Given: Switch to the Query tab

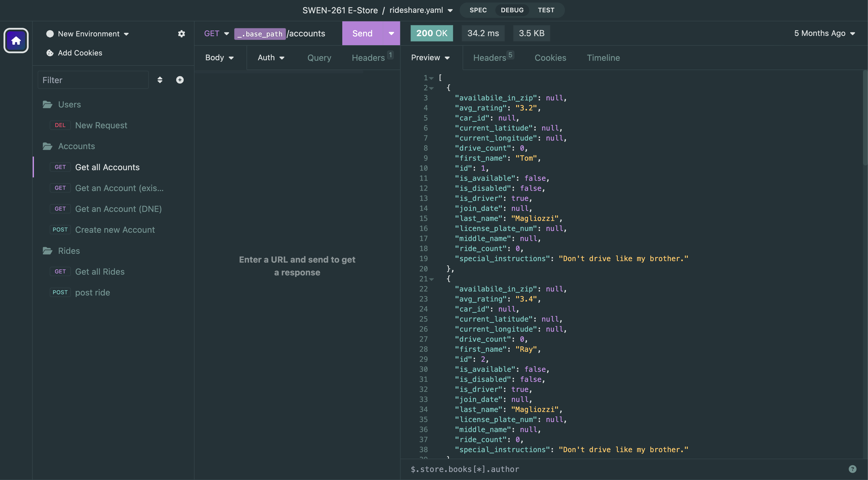Looking at the screenshot, I should tap(319, 57).
